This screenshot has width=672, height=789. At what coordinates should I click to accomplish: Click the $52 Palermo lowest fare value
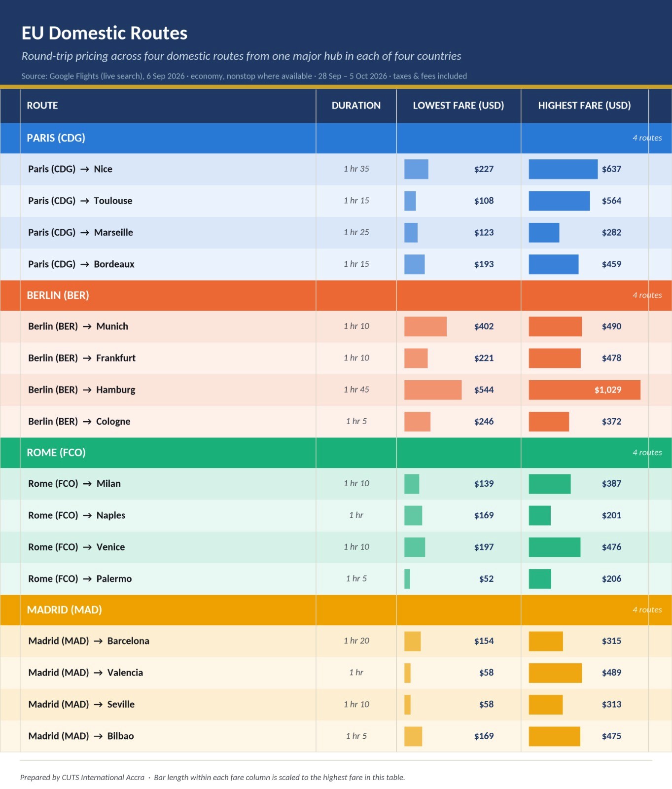pos(486,579)
